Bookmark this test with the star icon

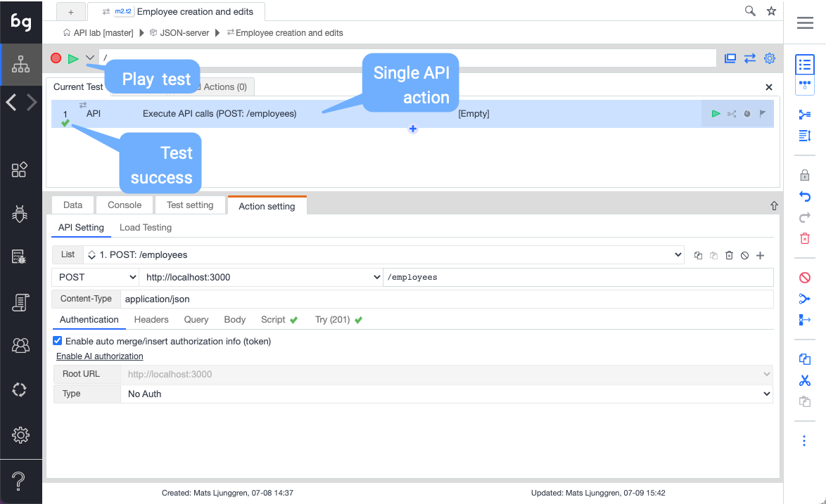click(x=771, y=11)
